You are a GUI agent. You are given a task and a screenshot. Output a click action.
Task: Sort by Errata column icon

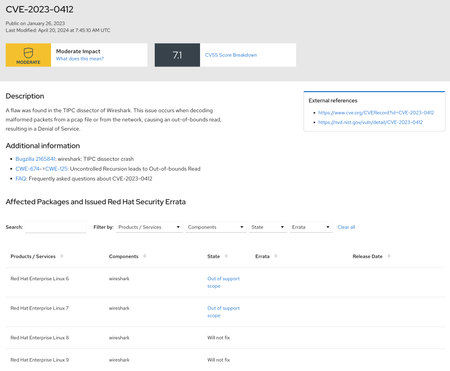276,256
